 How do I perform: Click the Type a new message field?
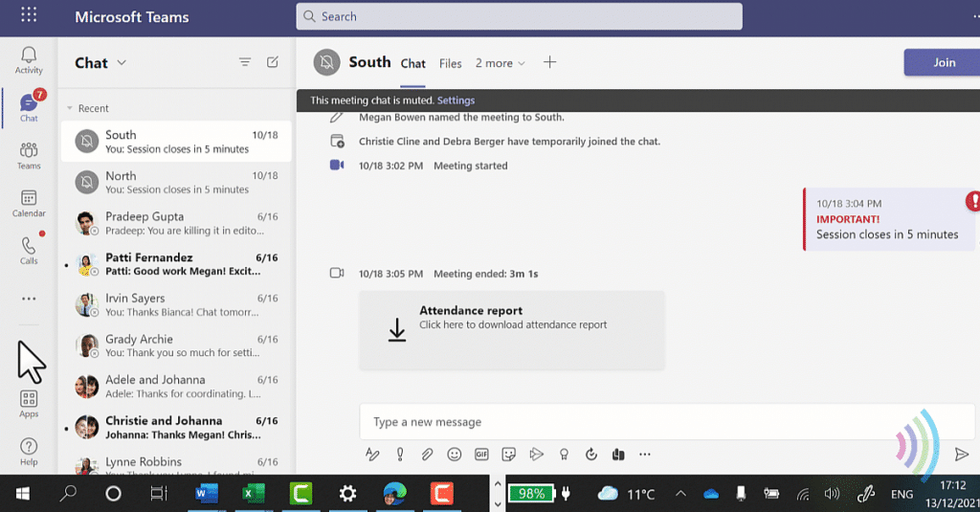667,422
